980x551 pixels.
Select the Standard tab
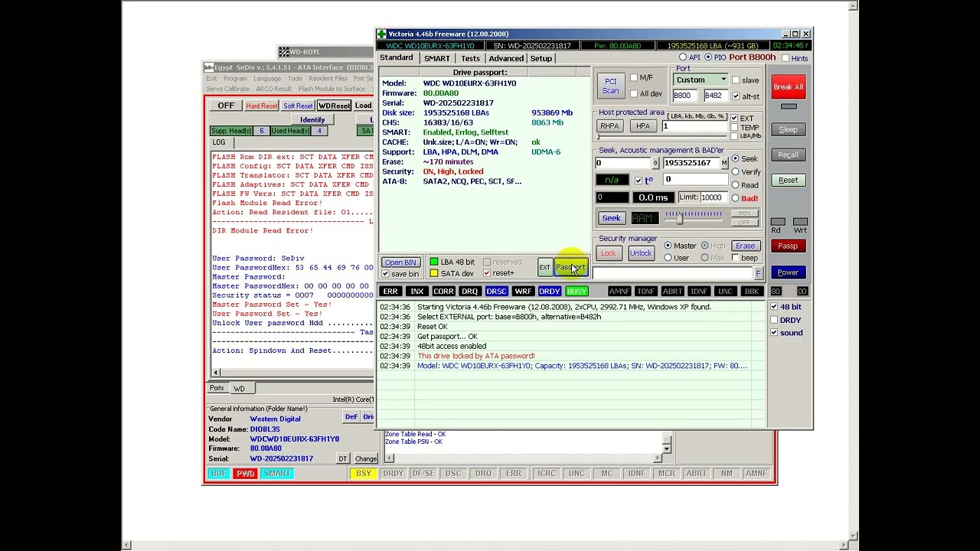pos(397,58)
